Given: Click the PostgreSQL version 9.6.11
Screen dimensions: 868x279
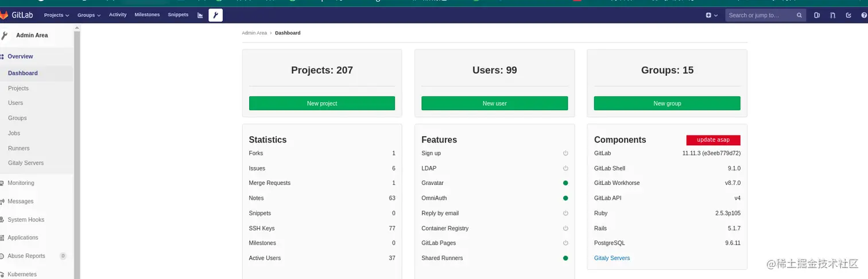Looking at the screenshot, I should coord(733,243).
